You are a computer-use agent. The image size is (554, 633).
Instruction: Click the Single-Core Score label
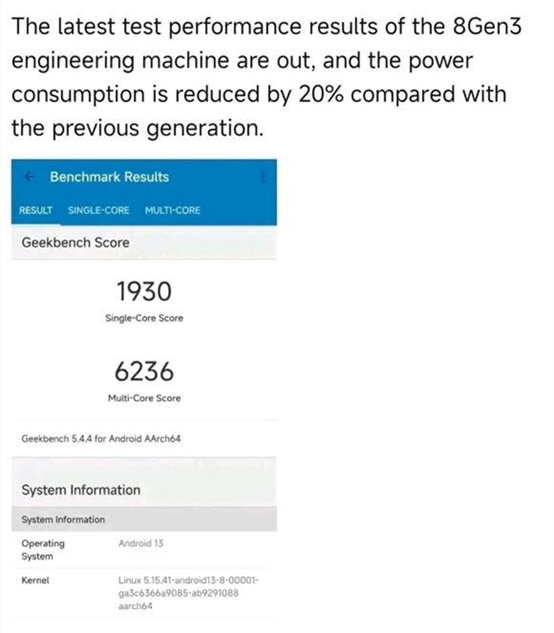144,318
